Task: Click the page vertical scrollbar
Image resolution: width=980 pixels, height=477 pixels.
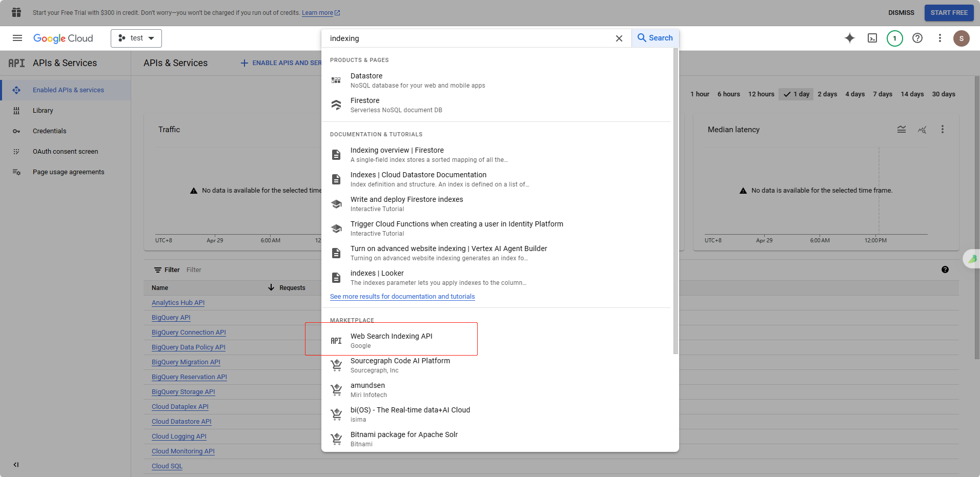Action: point(977,218)
